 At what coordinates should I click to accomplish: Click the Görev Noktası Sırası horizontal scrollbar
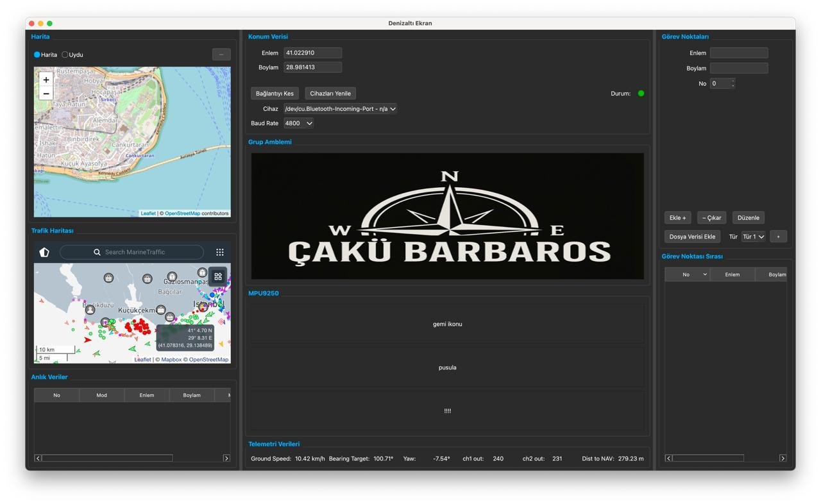click(x=708, y=458)
